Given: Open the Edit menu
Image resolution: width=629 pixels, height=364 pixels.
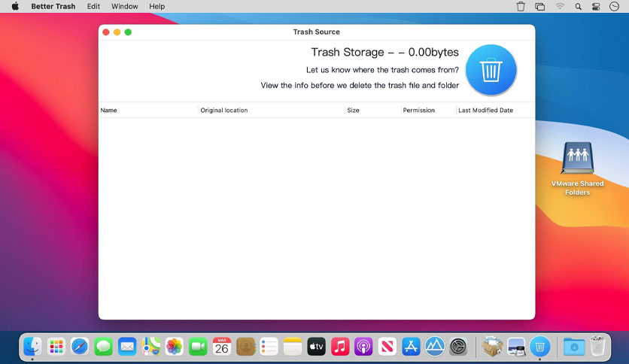Looking at the screenshot, I should pos(93,7).
